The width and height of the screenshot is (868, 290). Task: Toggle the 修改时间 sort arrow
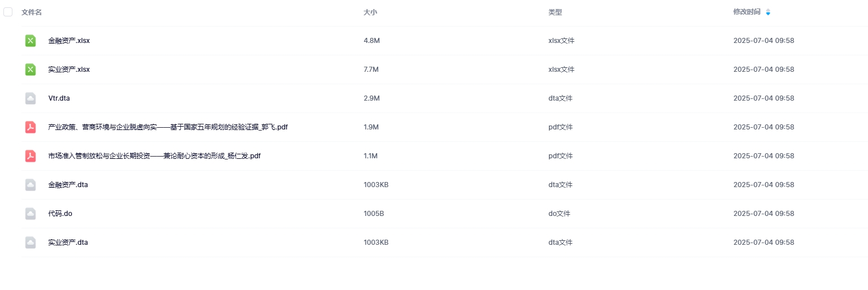click(x=768, y=12)
